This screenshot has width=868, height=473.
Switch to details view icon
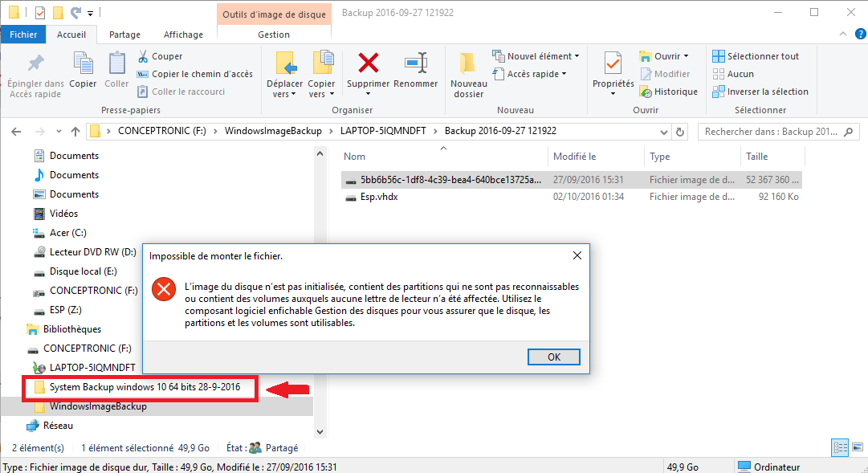(841, 447)
